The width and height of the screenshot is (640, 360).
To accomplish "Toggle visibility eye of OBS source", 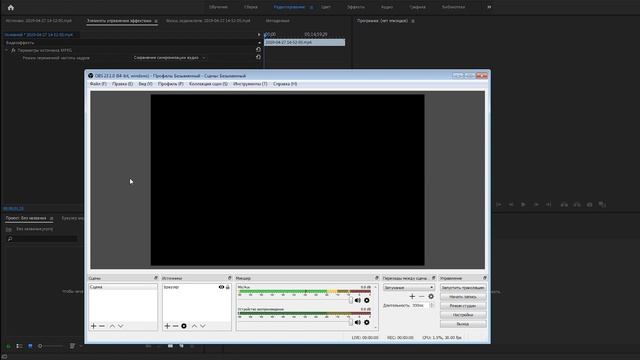I will [221, 287].
